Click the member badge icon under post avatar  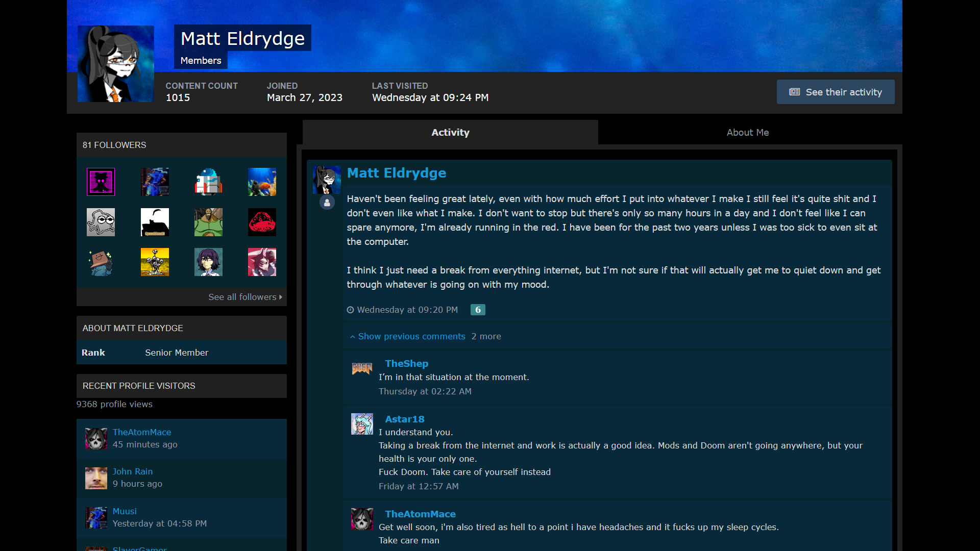tap(327, 203)
